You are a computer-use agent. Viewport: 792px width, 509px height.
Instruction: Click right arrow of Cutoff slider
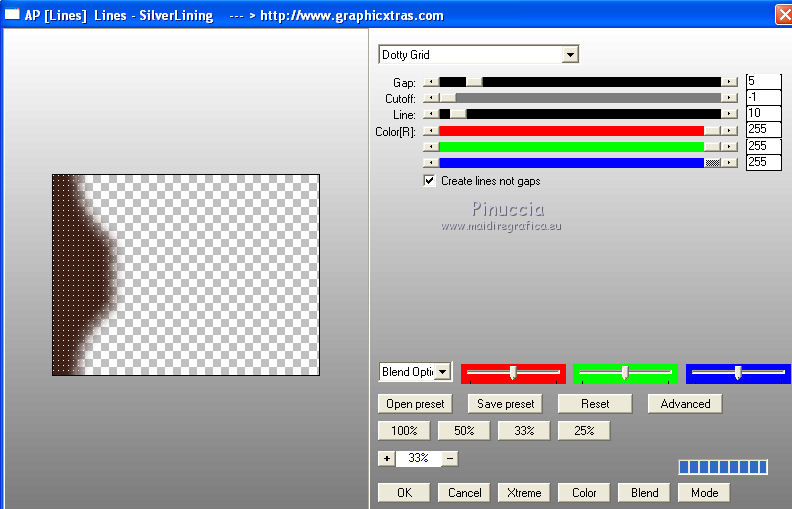pos(729,98)
